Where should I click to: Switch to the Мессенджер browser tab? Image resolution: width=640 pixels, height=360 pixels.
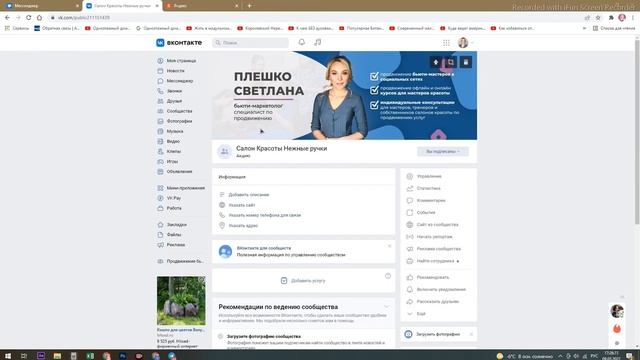coord(41,6)
